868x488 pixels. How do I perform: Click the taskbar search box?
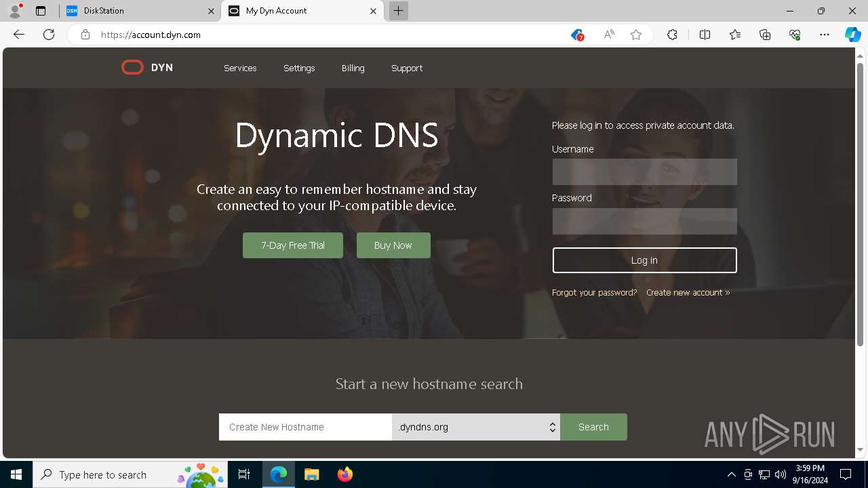click(x=129, y=474)
